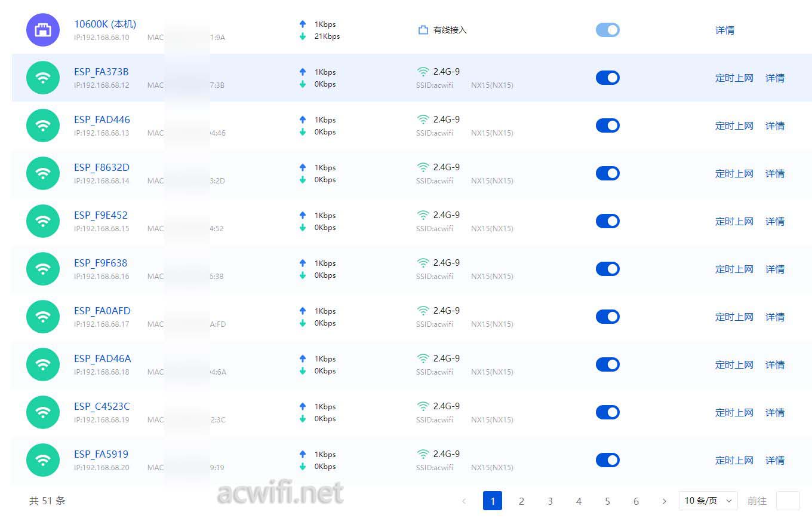The width and height of the screenshot is (812, 518).
Task: Go to page 3
Action: click(550, 501)
